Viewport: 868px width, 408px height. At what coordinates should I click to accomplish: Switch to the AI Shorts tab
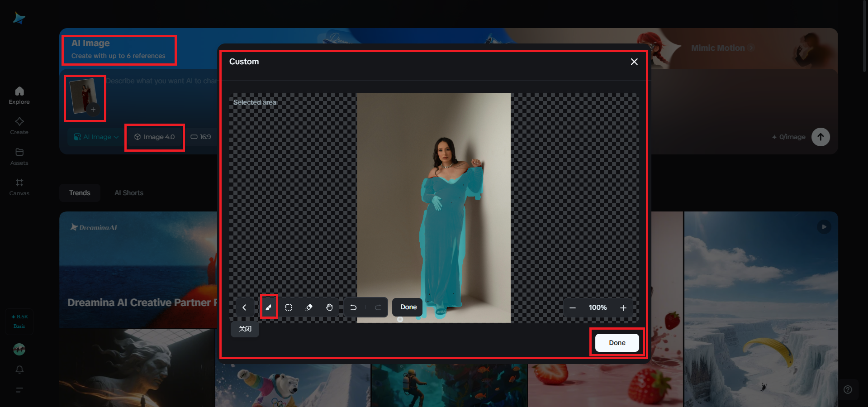pyautogui.click(x=128, y=192)
